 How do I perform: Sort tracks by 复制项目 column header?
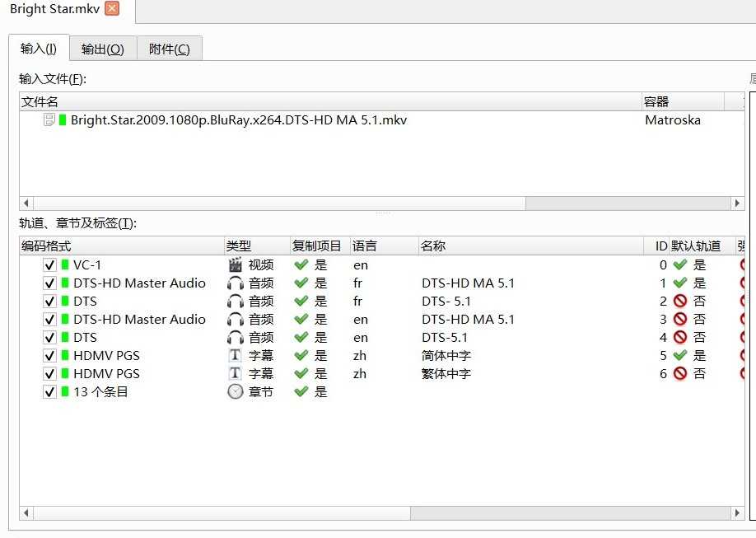click(320, 246)
